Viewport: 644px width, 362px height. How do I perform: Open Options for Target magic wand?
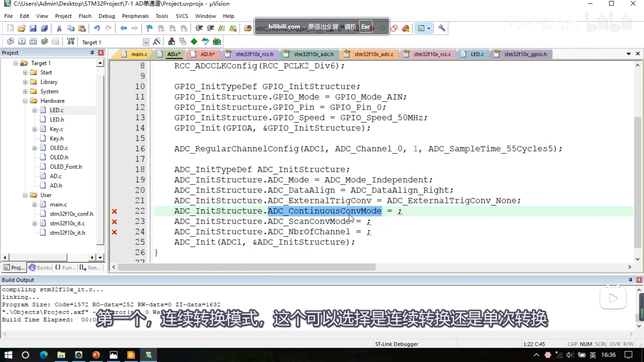(157, 41)
